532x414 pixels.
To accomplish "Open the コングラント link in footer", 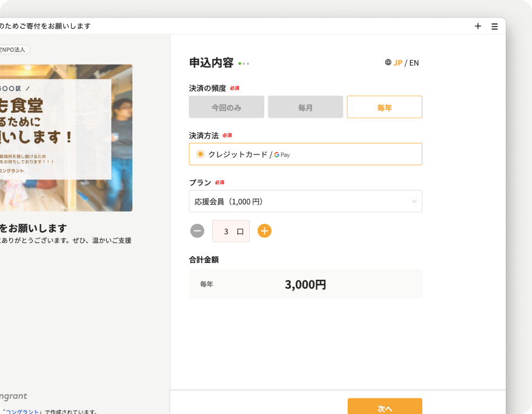I will coord(22,411).
